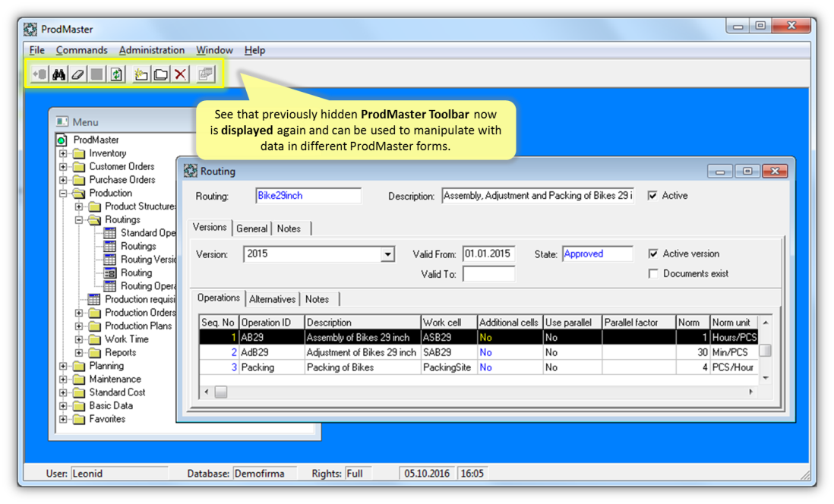Image resolution: width=834 pixels, height=504 pixels.
Task: Click the grey square Stop toolbar icon
Action: (96, 74)
